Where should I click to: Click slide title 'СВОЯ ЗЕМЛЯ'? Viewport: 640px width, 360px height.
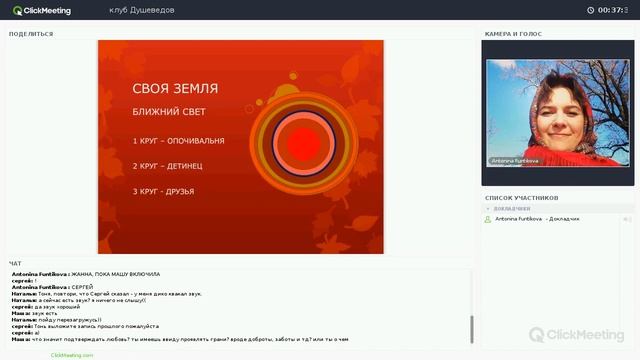tap(175, 88)
